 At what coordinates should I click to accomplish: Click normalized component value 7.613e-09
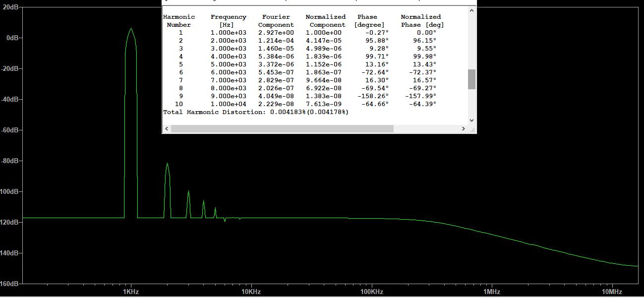pos(324,104)
